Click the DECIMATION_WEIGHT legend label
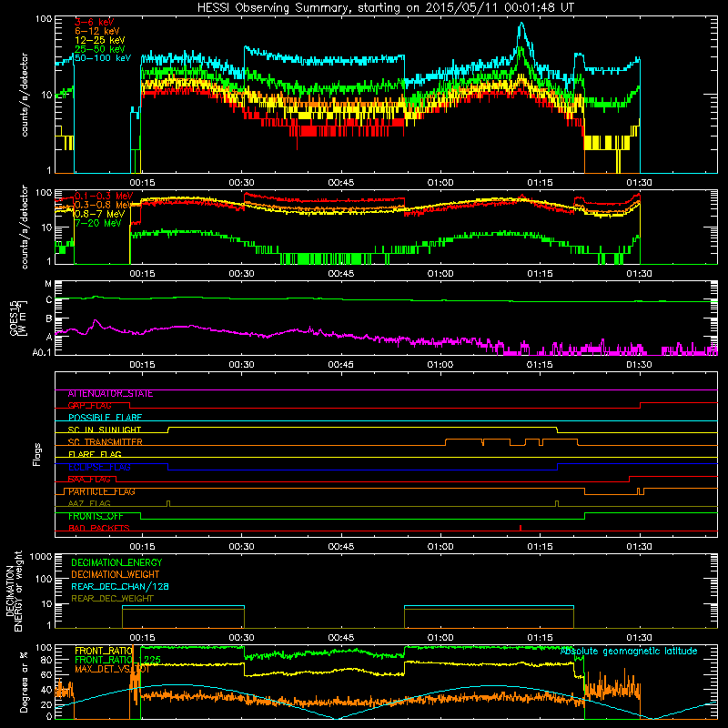Image resolution: width=728 pixels, height=728 pixels. pos(116,574)
